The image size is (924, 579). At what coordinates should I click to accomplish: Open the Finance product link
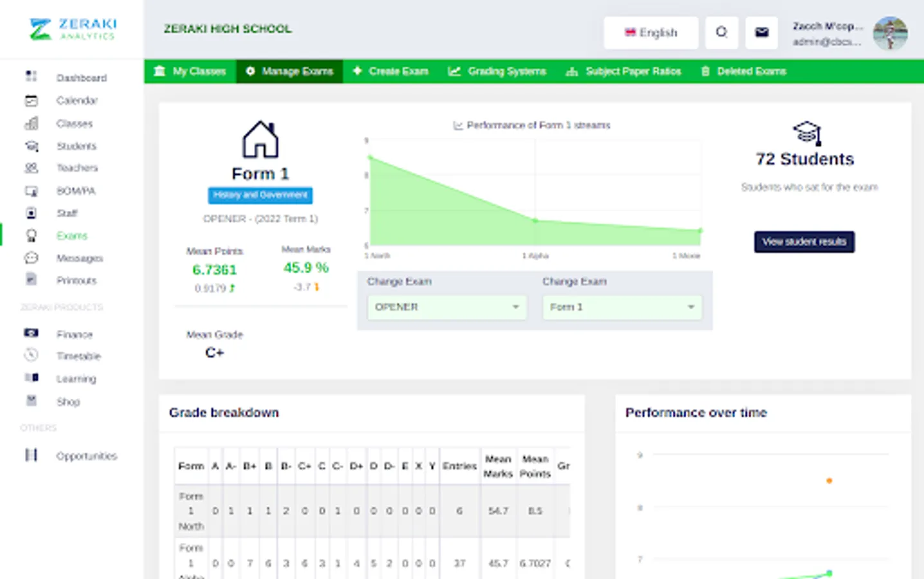tap(75, 335)
